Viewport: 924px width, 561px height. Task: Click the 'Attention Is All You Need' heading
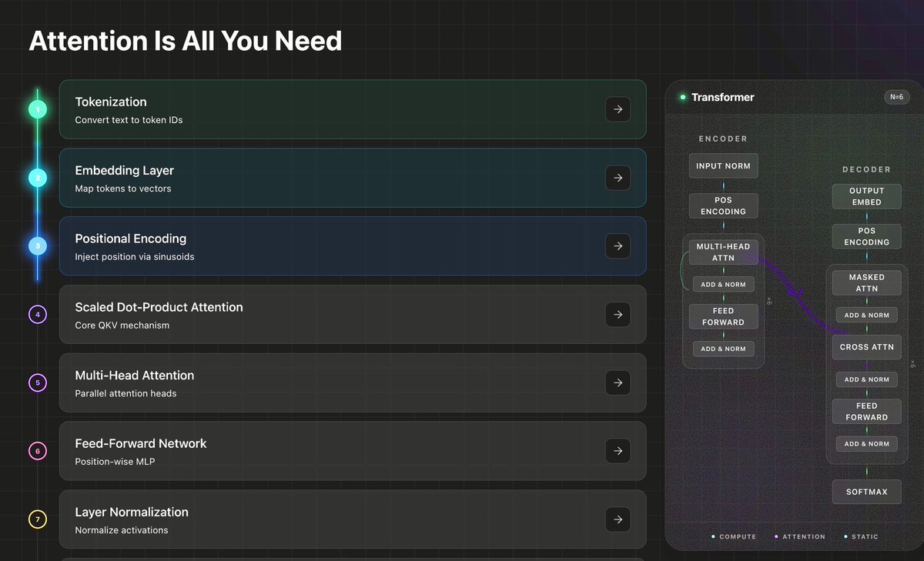tap(186, 41)
